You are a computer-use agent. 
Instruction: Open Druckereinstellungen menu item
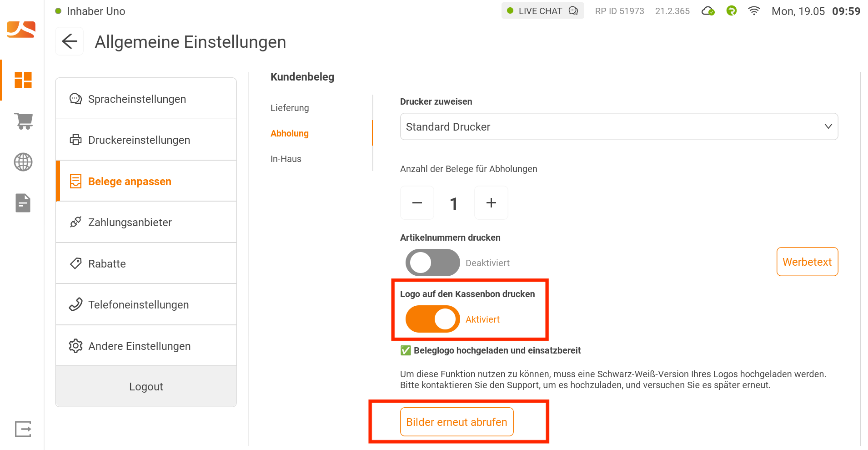146,140
